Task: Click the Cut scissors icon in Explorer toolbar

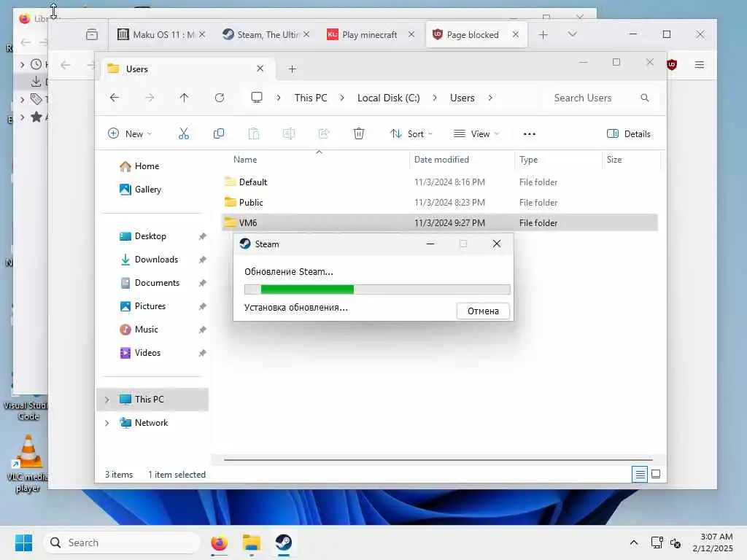Action: [183, 134]
